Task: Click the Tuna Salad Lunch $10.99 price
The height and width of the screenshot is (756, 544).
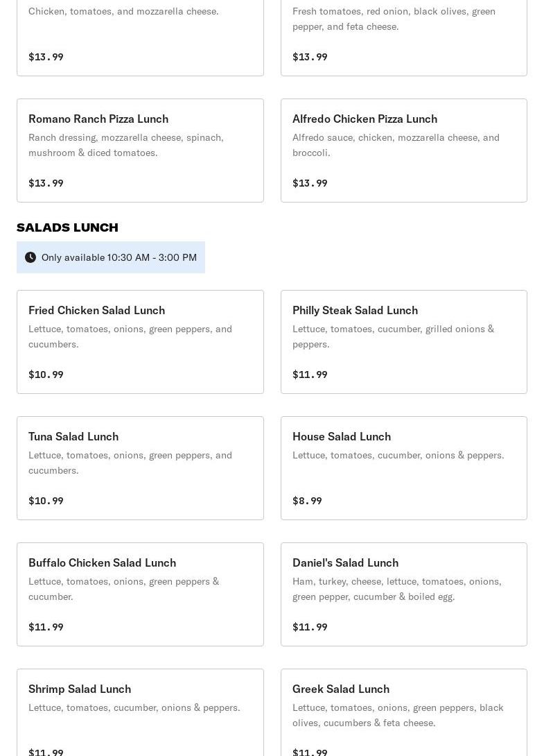Action: (46, 501)
